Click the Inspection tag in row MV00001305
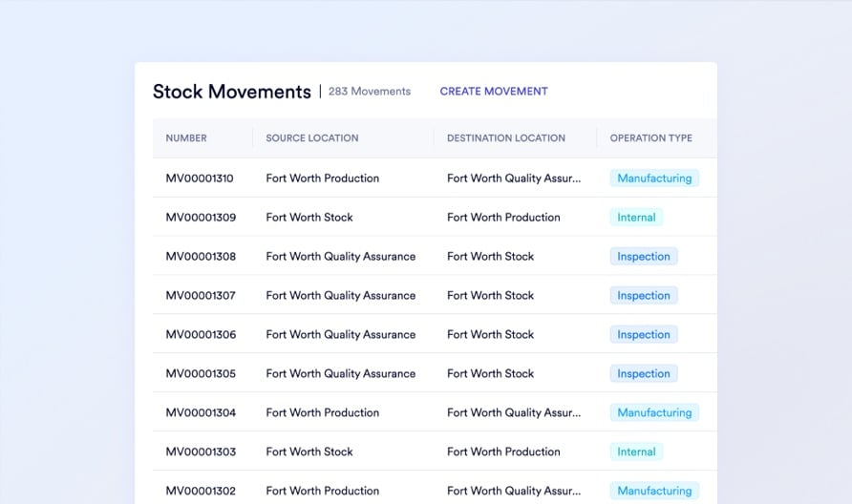 pos(644,373)
